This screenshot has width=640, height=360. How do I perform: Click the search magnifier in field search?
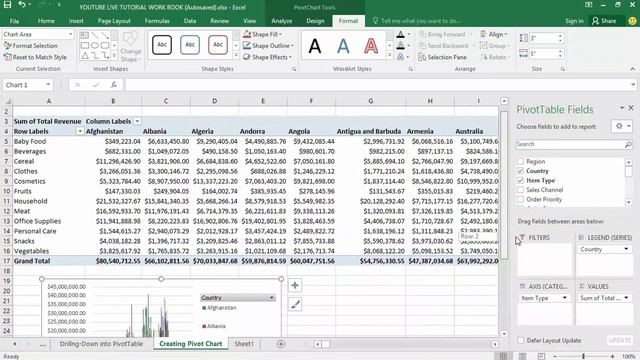pos(628,144)
